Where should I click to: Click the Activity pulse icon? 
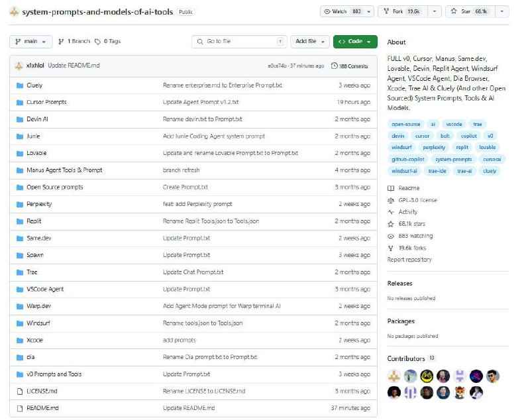(391, 212)
